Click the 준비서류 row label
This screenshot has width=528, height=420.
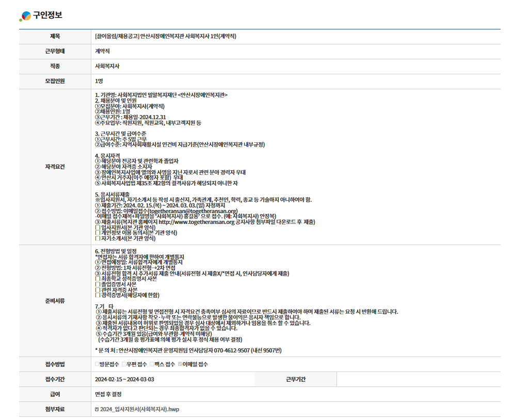point(55,301)
